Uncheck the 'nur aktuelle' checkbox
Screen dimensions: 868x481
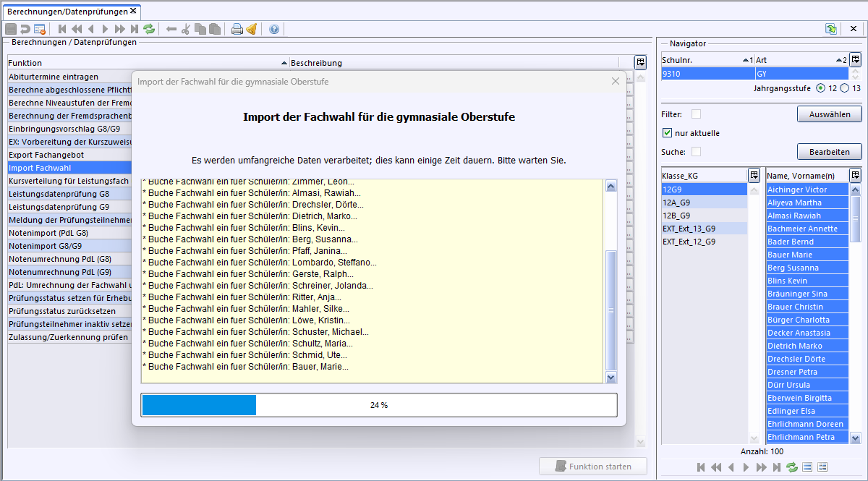tap(668, 133)
